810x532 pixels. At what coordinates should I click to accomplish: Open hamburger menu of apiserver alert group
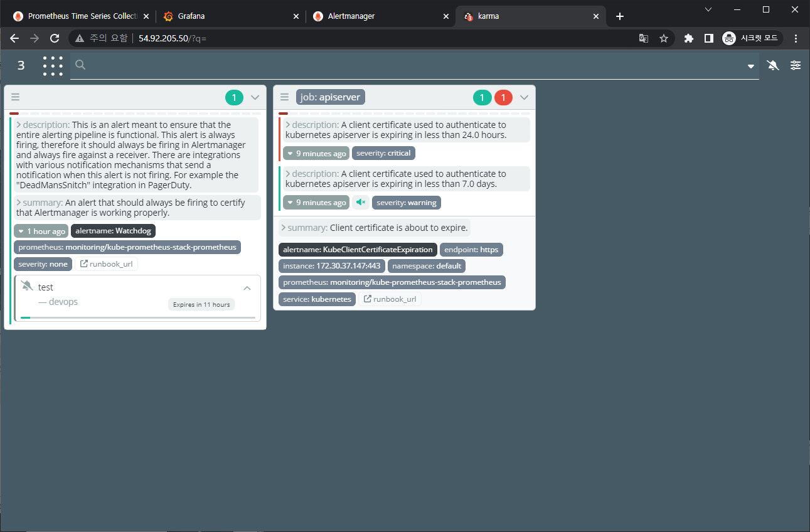point(284,97)
